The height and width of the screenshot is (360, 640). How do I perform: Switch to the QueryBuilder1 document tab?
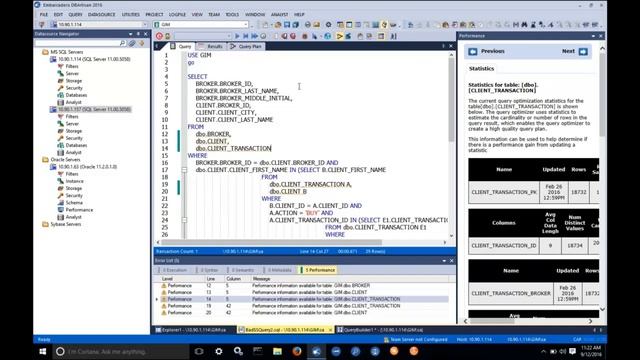[381, 330]
